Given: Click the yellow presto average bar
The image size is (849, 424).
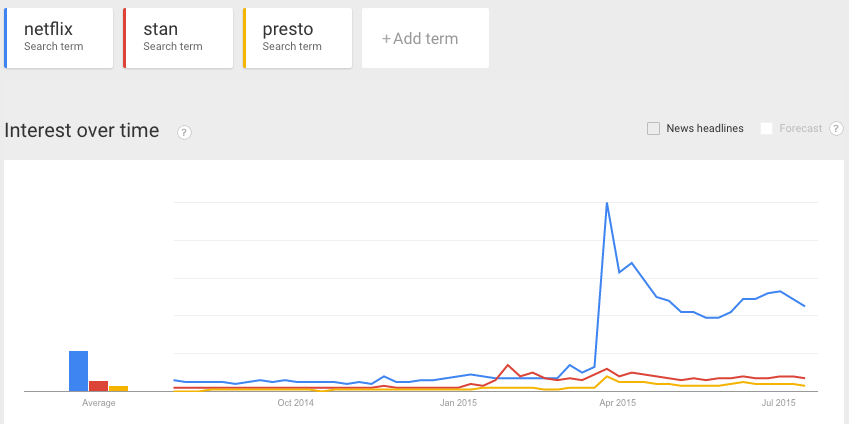Looking at the screenshot, I should 118,388.
